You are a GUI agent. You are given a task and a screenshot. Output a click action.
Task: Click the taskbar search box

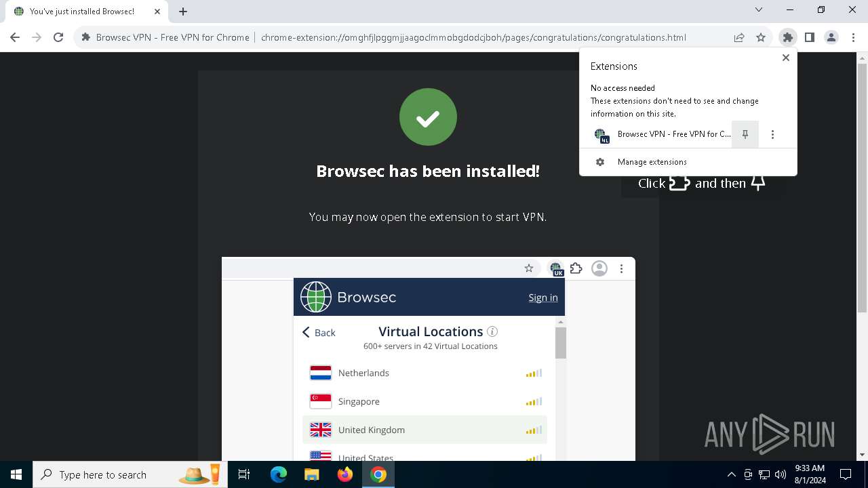tap(132, 474)
